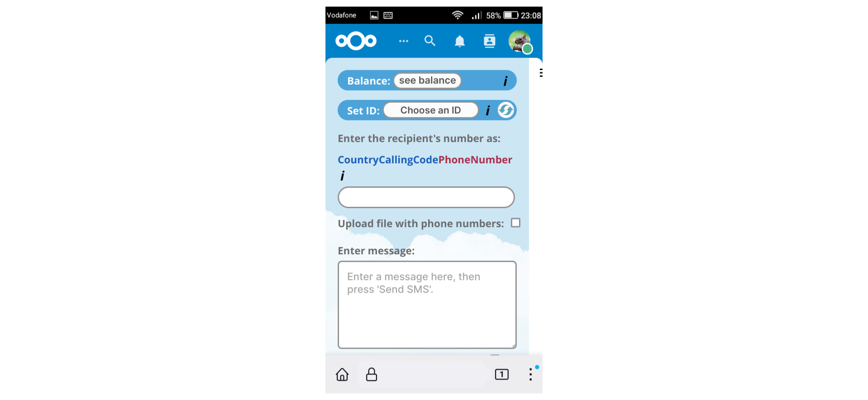Click the see balance button

pos(427,81)
